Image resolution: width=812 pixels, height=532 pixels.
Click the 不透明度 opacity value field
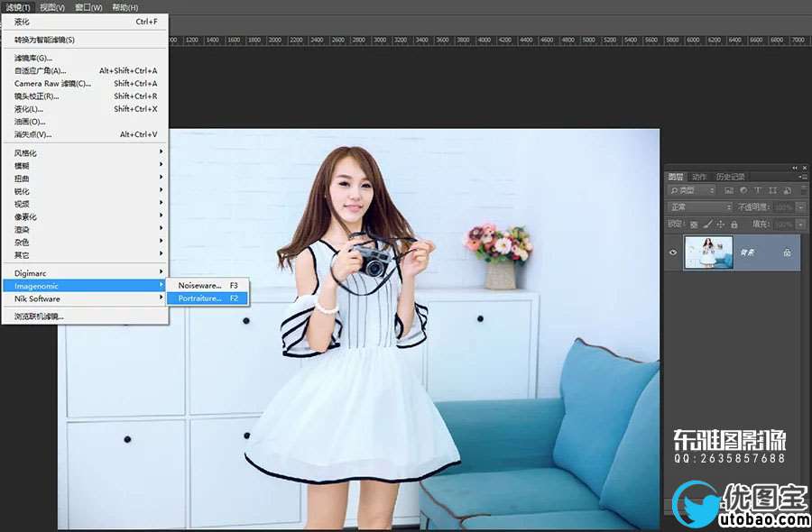click(785, 207)
